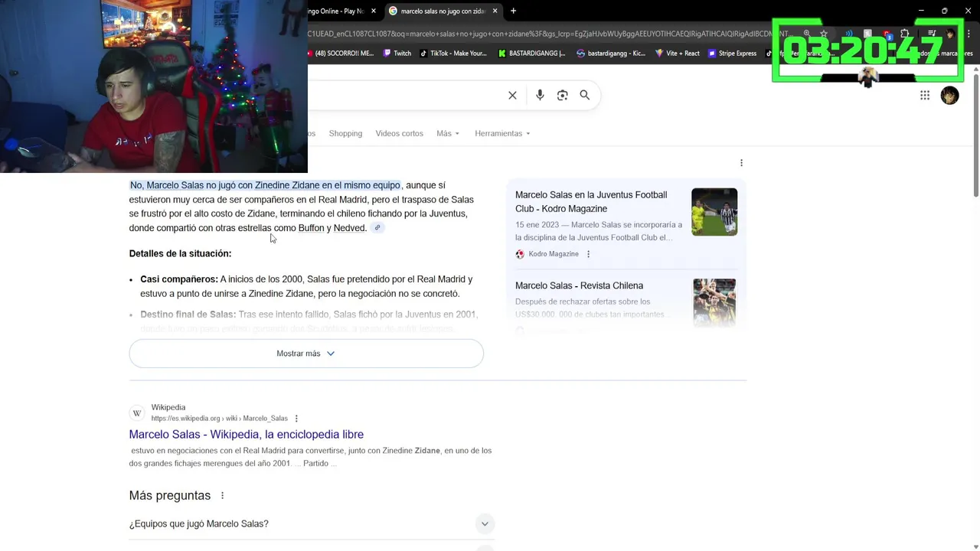This screenshot has width=980, height=551.
Task: Open the Google account avatar menu
Action: (949, 95)
